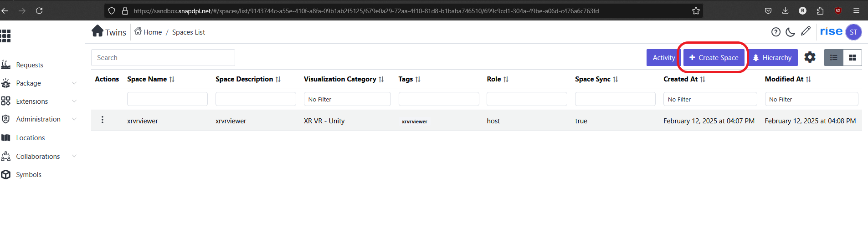The height and width of the screenshot is (228, 868).
Task: Open the help question mark icon
Action: 776,32
